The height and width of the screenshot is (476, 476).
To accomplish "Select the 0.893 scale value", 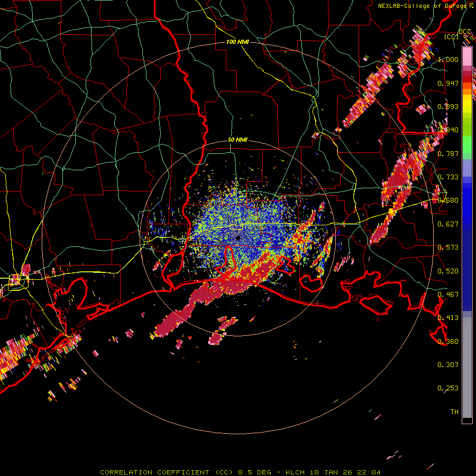I will (448, 106).
